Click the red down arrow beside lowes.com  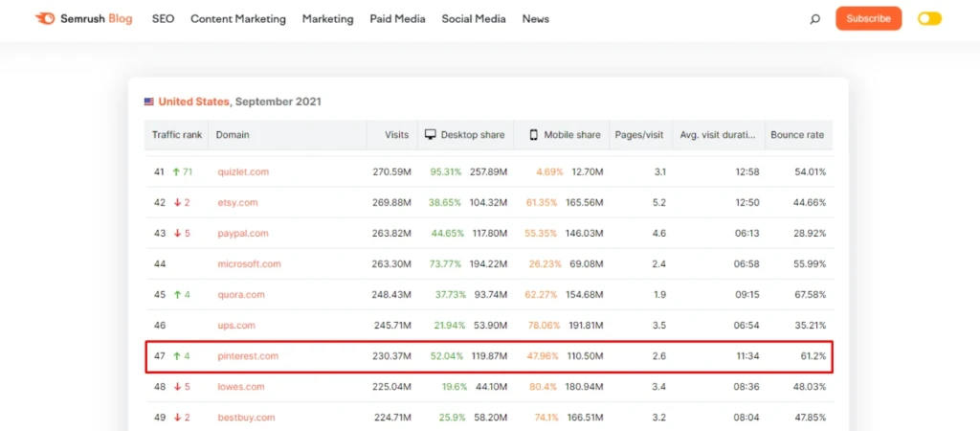pos(177,387)
